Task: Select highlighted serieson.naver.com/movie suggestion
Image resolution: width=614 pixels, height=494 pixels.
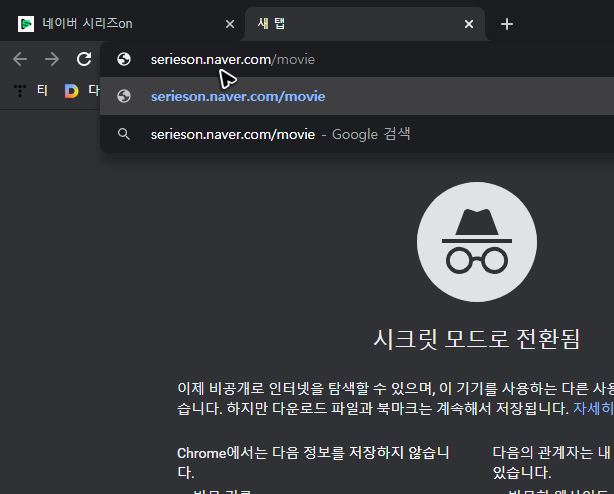Action: coord(357,96)
